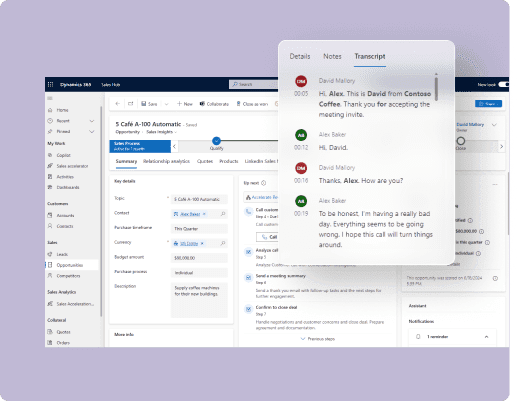Switch to the Summary tab
519x401 pixels.
(126, 161)
